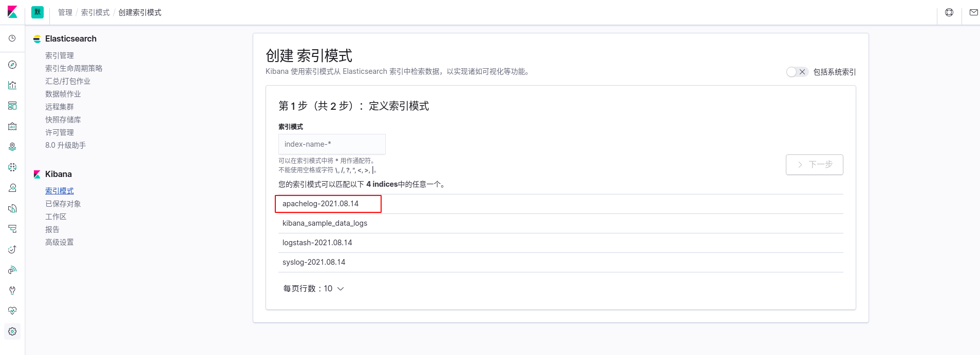Click the Elasticsearch section heading

(x=71, y=38)
